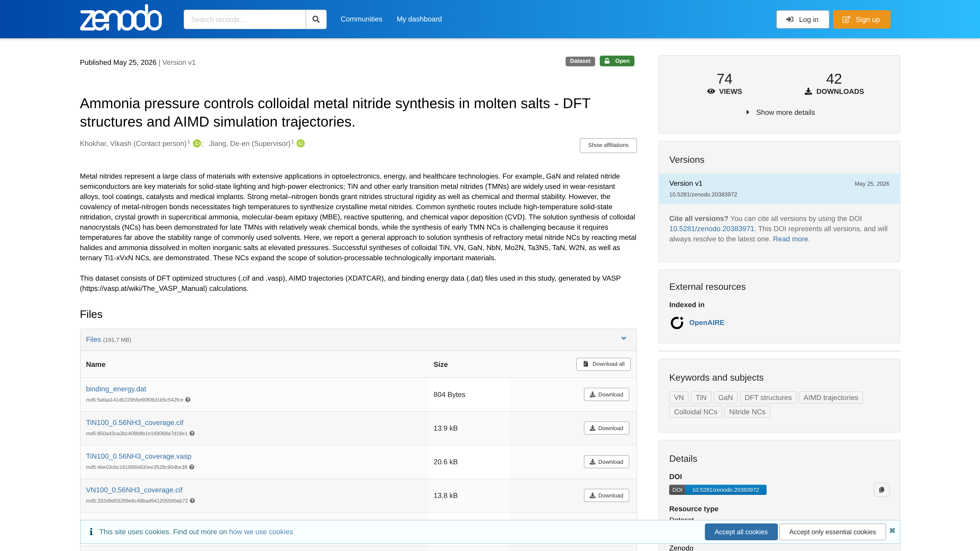
Task: Download TiN100_0.56NH3_coverage.cif
Action: (606, 428)
